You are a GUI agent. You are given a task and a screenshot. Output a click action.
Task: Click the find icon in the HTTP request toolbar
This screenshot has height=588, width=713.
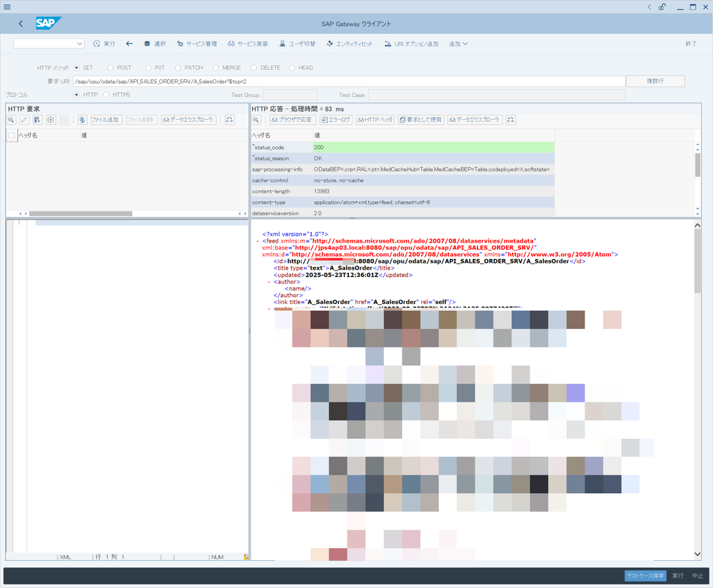click(11, 120)
